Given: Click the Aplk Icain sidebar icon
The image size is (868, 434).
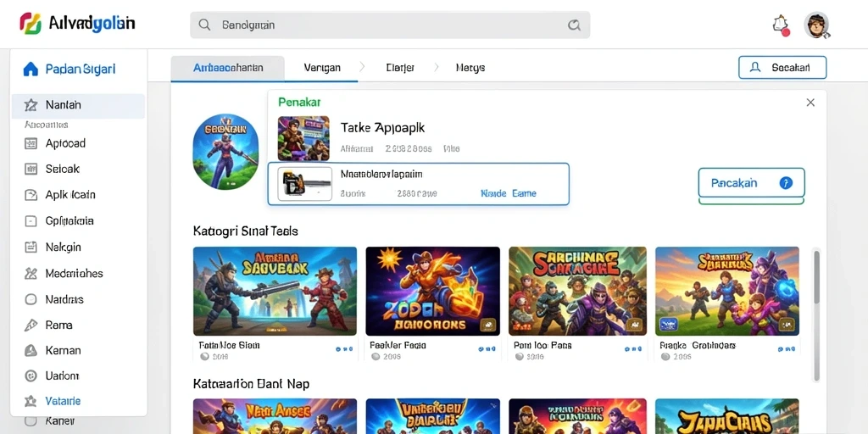Looking at the screenshot, I should point(31,195).
